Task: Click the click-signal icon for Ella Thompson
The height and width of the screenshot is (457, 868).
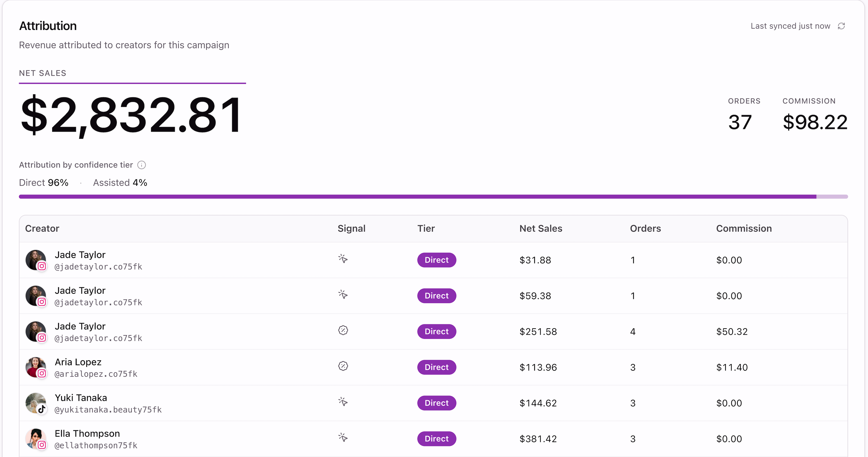Action: [x=343, y=437]
